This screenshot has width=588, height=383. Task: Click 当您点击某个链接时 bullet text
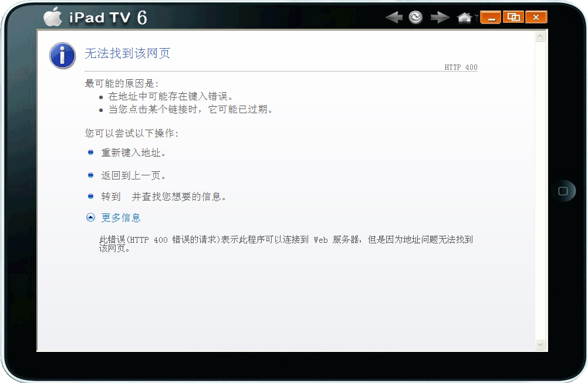[x=191, y=109]
